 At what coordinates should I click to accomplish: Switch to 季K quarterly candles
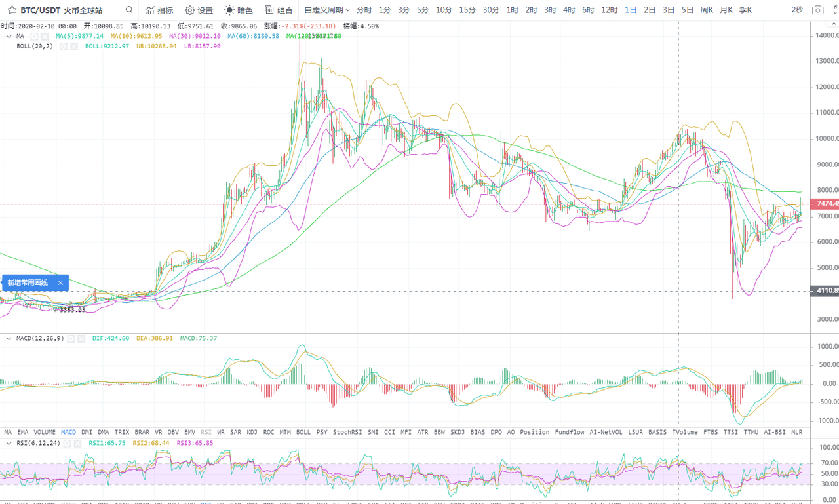746,10
